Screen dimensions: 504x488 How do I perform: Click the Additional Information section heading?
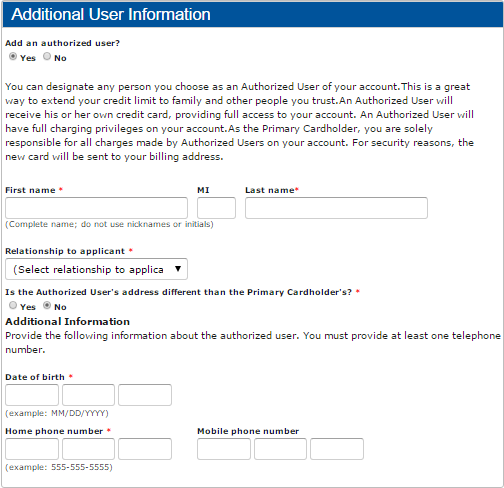(x=68, y=322)
